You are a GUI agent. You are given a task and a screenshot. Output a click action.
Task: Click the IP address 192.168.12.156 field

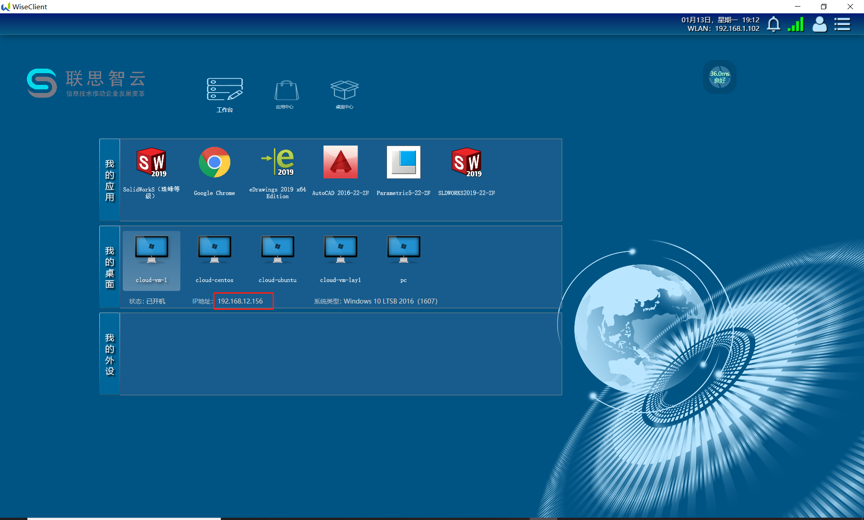click(x=241, y=301)
